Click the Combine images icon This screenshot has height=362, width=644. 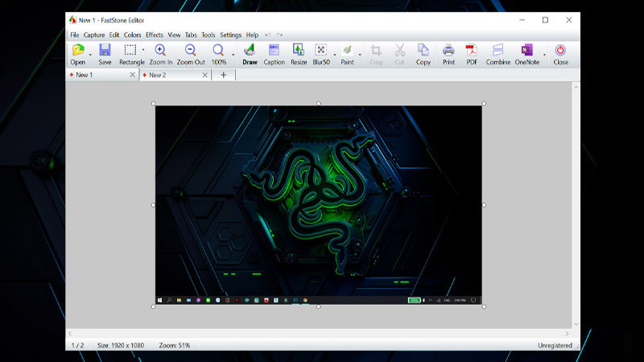(497, 50)
